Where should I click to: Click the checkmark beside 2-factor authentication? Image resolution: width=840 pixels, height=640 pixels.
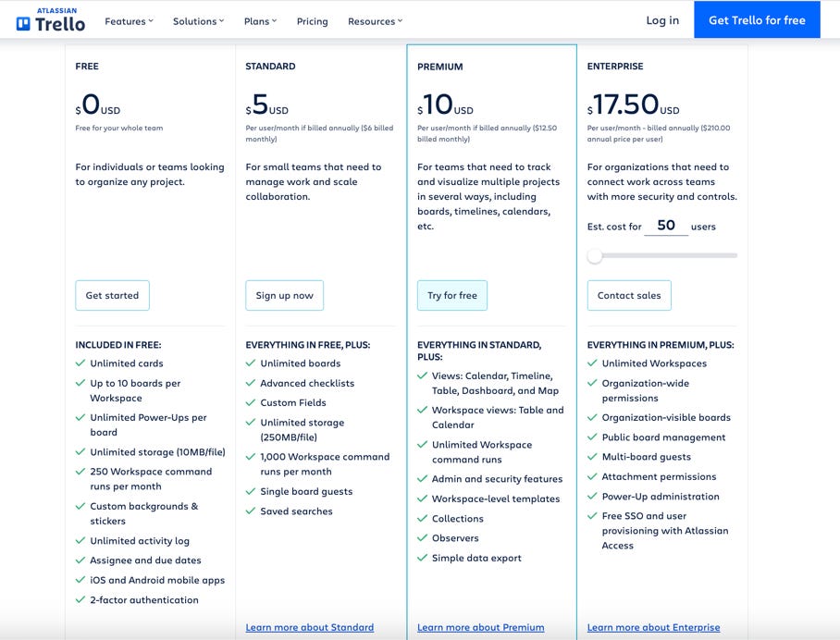[80, 600]
